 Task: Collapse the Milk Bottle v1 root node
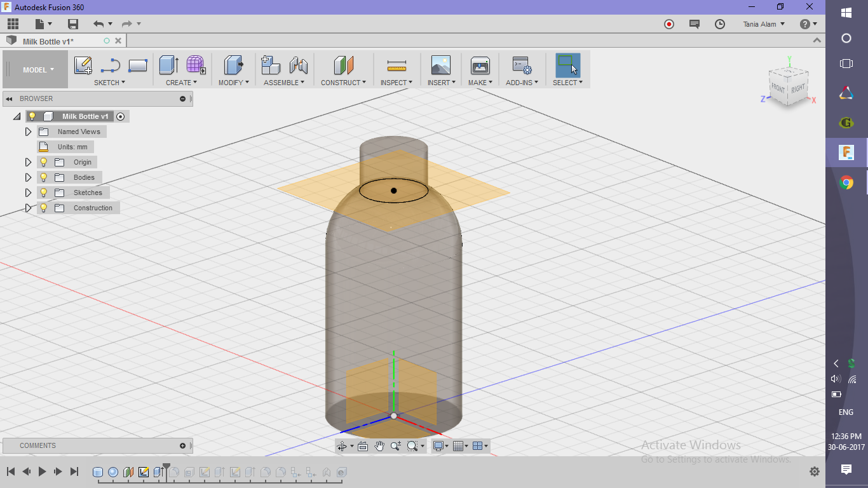pyautogui.click(x=17, y=117)
